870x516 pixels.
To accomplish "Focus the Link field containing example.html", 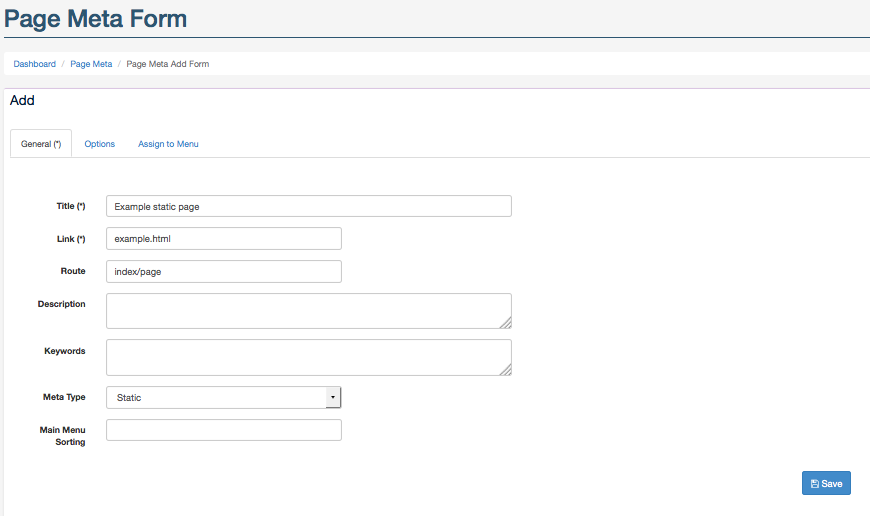I will click(224, 239).
